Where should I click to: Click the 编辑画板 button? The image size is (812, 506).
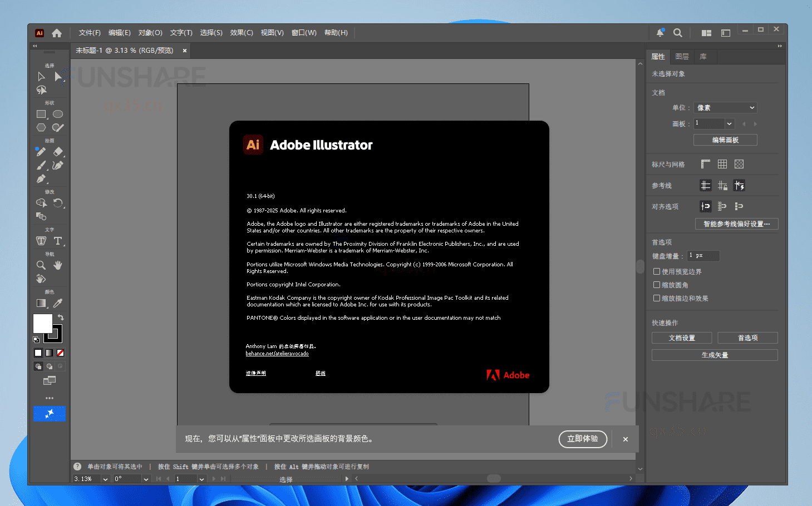[x=725, y=140]
